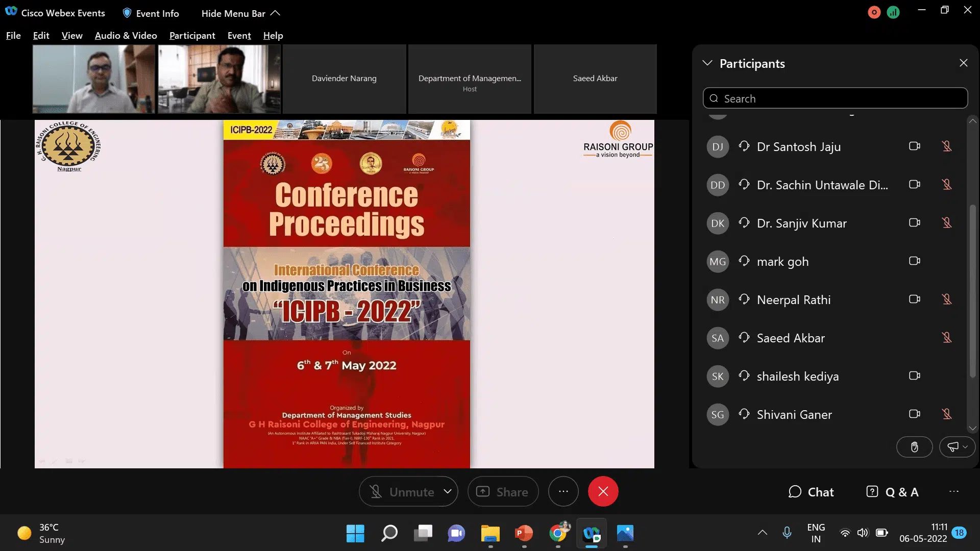Expand the Unmute audio options arrow
The height and width of the screenshot is (551, 980).
point(448,492)
